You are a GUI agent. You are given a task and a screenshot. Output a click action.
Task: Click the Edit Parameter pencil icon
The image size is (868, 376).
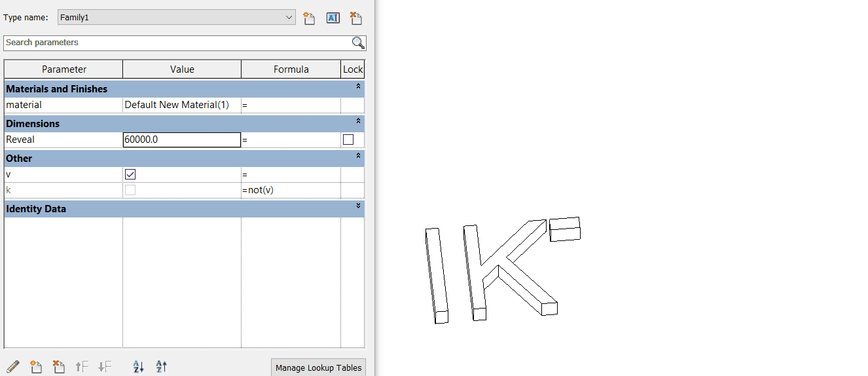pos(12,367)
